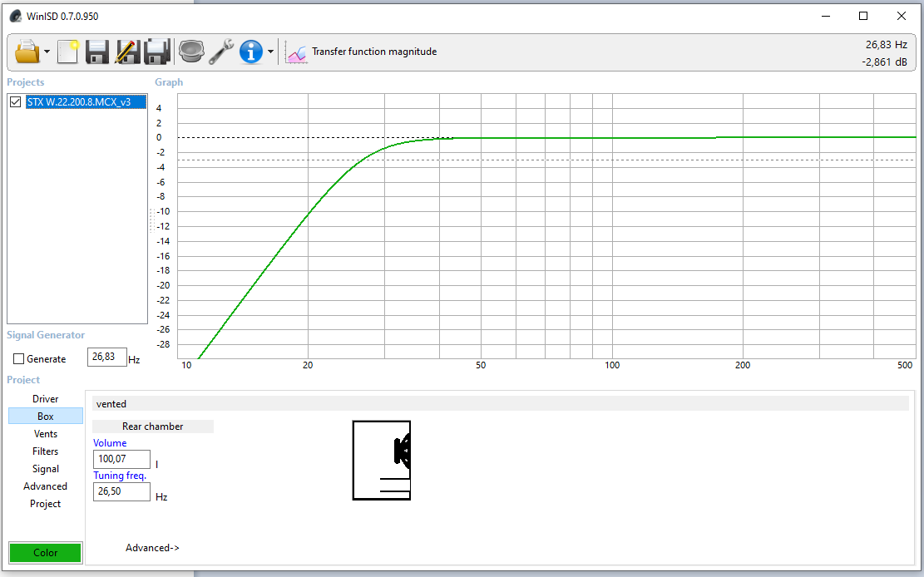Expand the dropdown arrow beside the info icon
This screenshot has height=577, width=924.
[x=270, y=52]
